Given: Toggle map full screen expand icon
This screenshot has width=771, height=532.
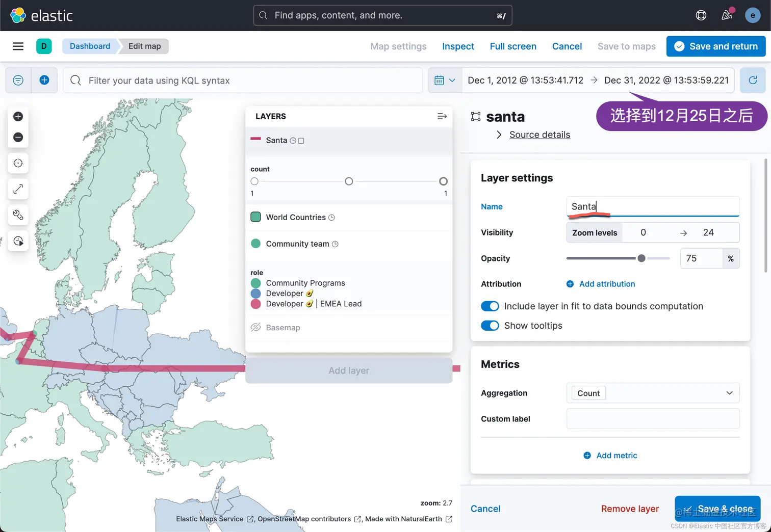Looking at the screenshot, I should coord(18,189).
